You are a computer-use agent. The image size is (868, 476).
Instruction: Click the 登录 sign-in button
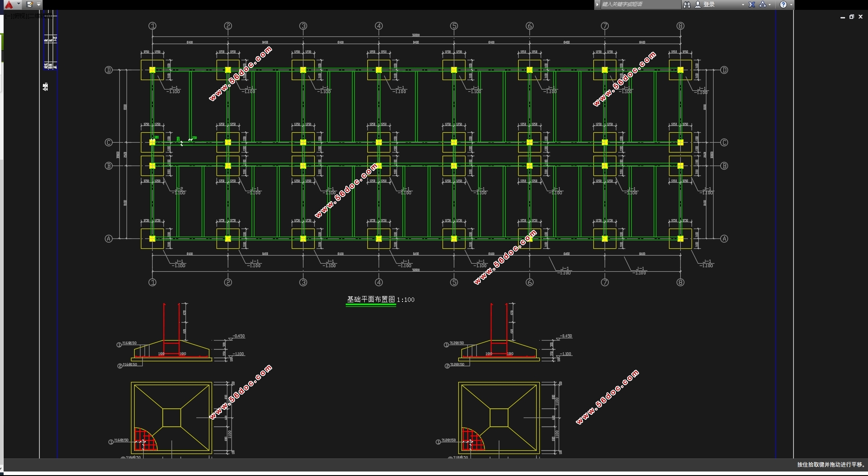(x=709, y=4)
